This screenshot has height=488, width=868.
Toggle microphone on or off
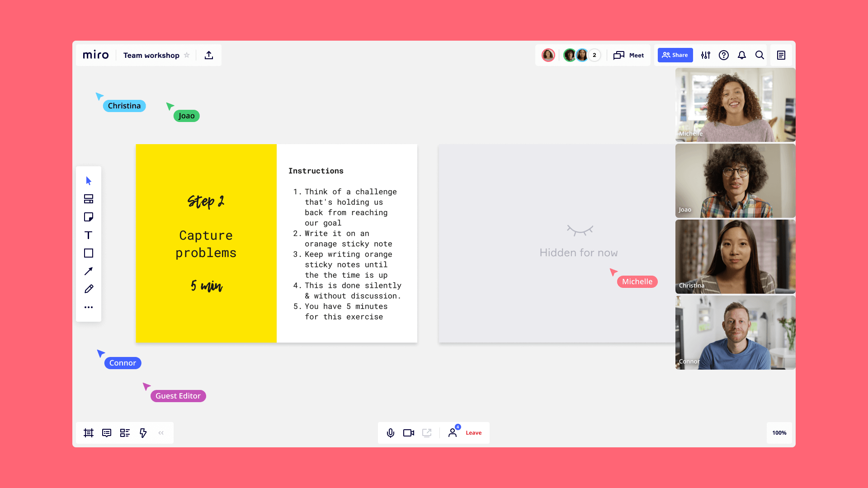tap(391, 432)
